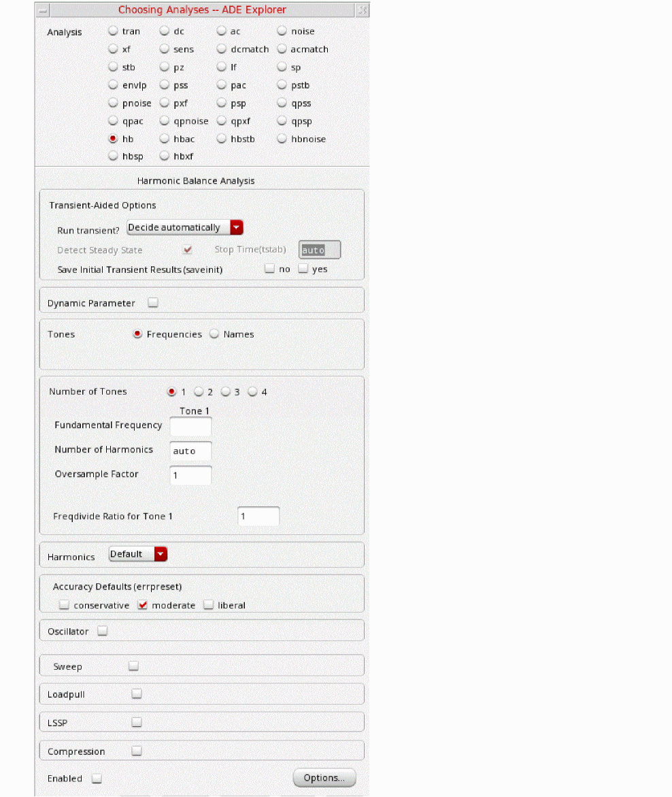The width and height of the screenshot is (672, 797).
Task: Select the hbnoise analysis radio button
Action: coord(282,138)
